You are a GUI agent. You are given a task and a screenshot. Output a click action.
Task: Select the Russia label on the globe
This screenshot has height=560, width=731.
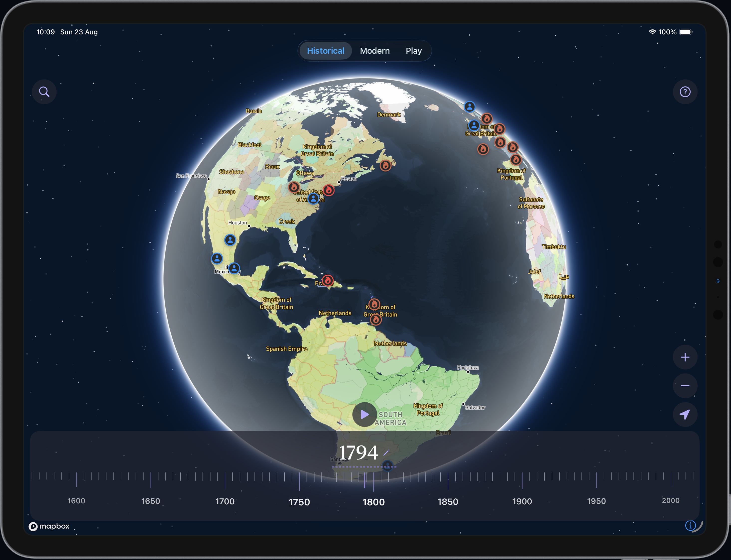pos(254,111)
